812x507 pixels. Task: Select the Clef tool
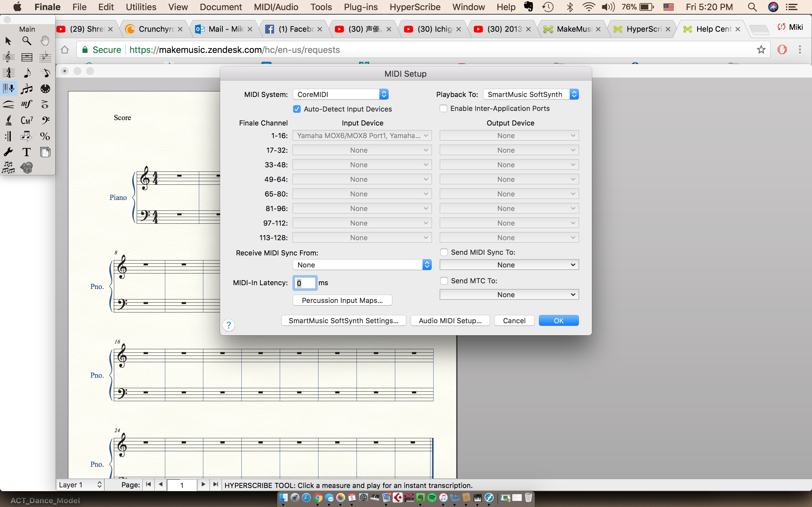pyautogui.click(x=45, y=120)
